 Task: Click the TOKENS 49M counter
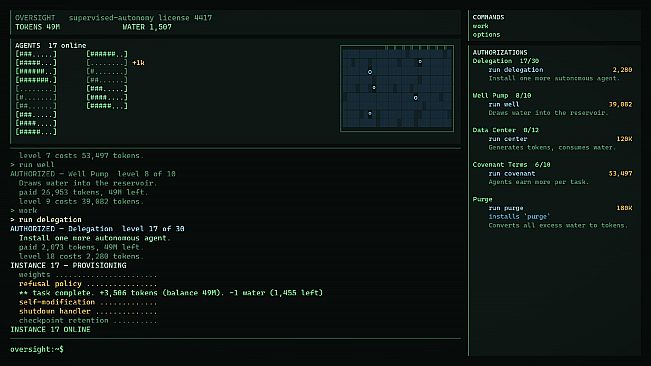coord(37,27)
